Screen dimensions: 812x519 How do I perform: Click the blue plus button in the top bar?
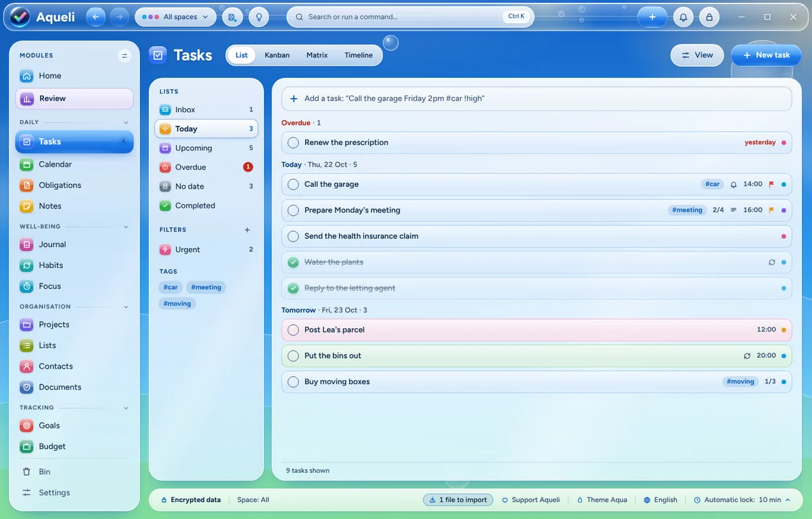pyautogui.click(x=652, y=17)
